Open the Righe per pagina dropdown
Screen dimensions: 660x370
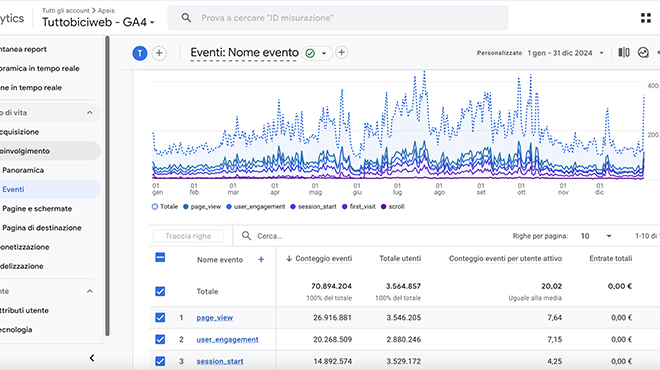596,236
